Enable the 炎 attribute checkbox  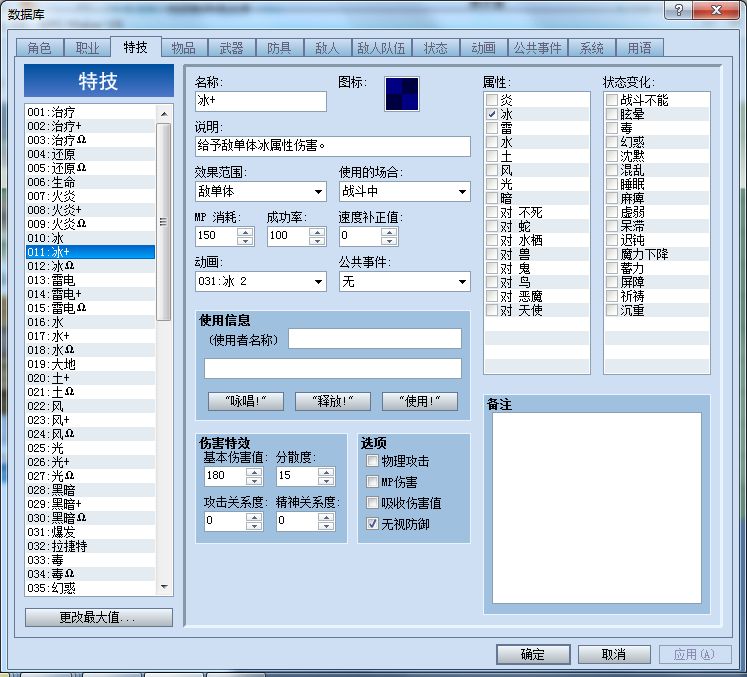click(x=492, y=100)
